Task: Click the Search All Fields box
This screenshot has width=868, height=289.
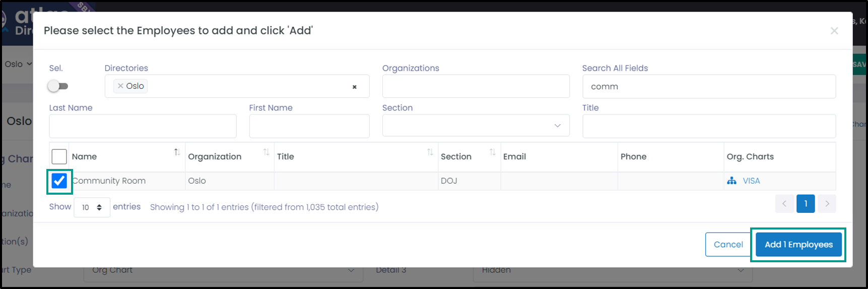Action: (709, 86)
